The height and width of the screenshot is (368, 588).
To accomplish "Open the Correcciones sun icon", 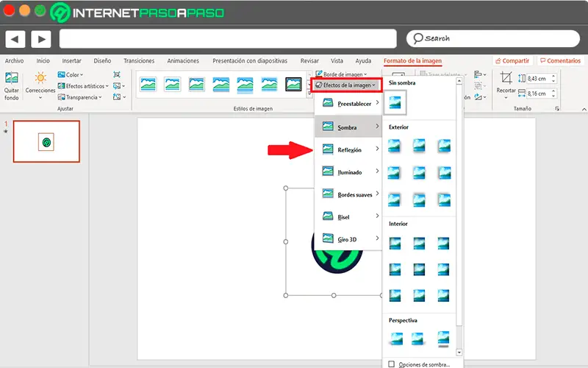I will coord(40,78).
